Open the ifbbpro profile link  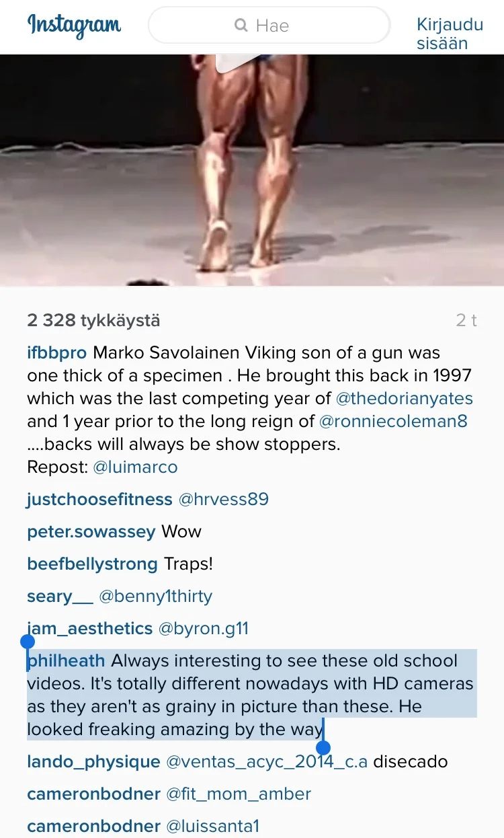(x=57, y=352)
